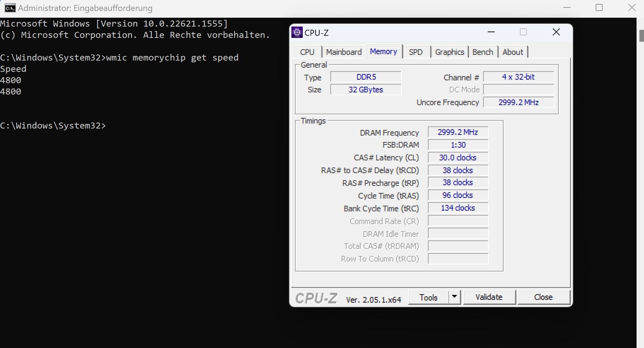Click the CPU-Z title bar text
The height and width of the screenshot is (348, 644).
point(317,33)
